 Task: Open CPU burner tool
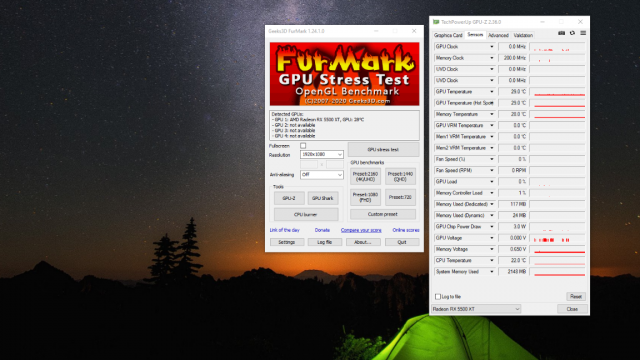[306, 214]
